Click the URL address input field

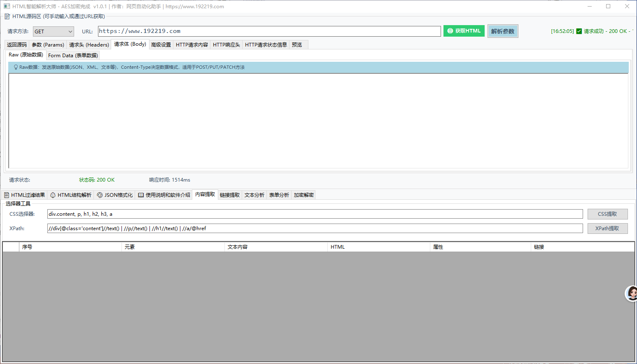269,31
